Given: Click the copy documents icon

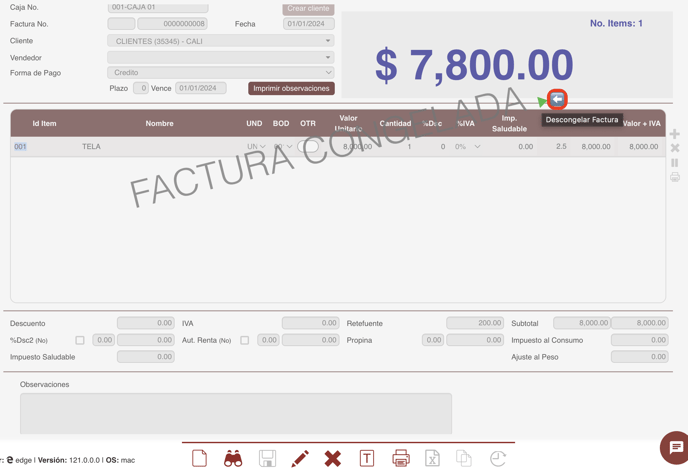Looking at the screenshot, I should point(464,458).
